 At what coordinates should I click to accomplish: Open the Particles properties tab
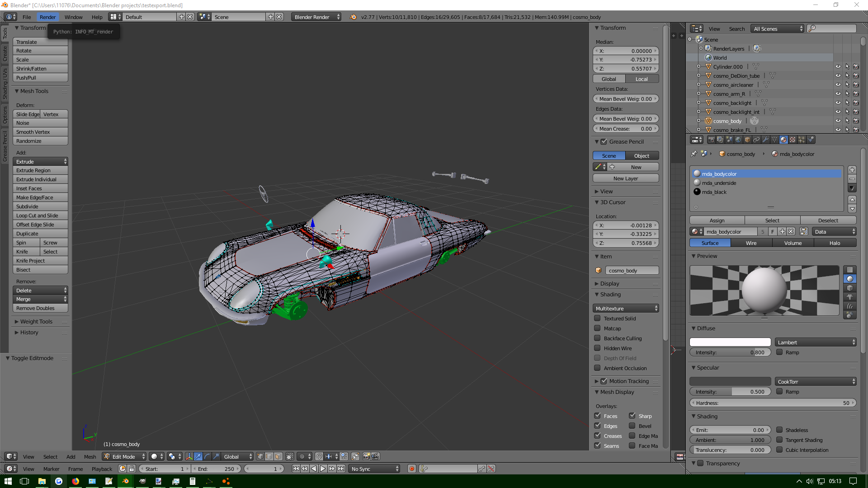[x=802, y=140]
